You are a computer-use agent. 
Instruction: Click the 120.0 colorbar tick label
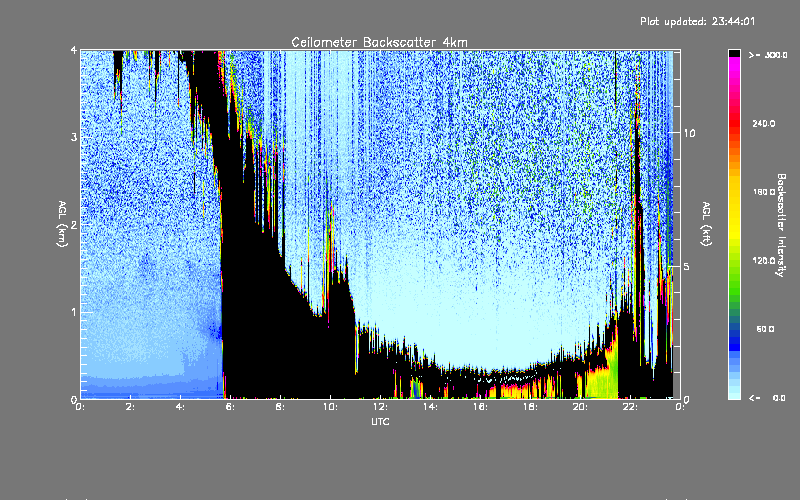tap(764, 260)
